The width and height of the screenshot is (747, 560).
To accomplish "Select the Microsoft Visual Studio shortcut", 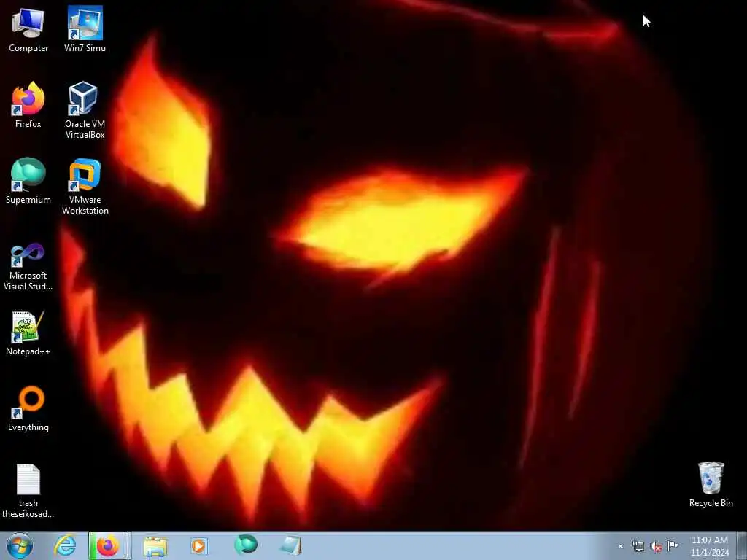I will click(28, 266).
